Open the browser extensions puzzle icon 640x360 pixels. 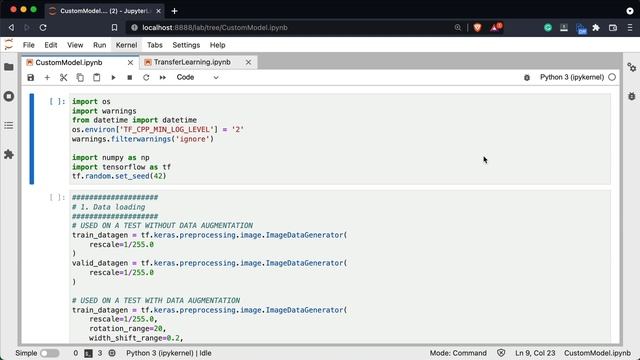pos(596,27)
